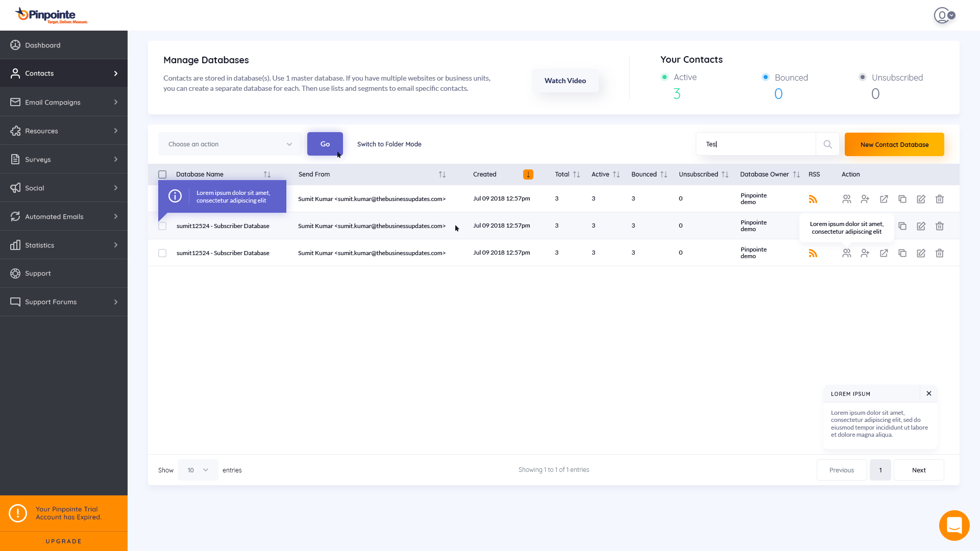Sort by Unsubscribed column
The width and height of the screenshot is (980, 551).
point(725,174)
